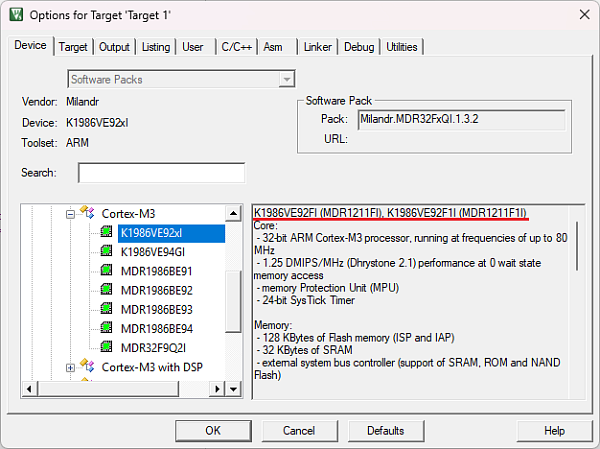Image resolution: width=600 pixels, height=449 pixels.
Task: Open the Debug tab
Action: click(359, 47)
